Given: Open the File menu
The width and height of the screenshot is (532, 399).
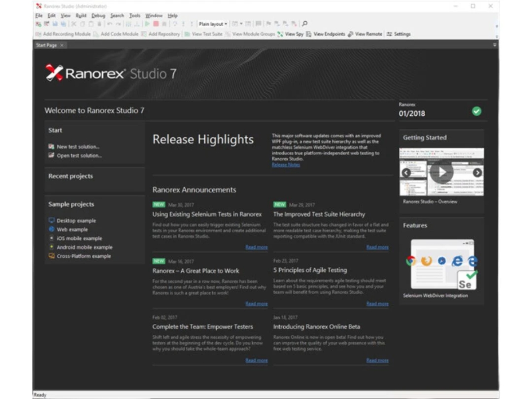Looking at the screenshot, I should point(39,16).
